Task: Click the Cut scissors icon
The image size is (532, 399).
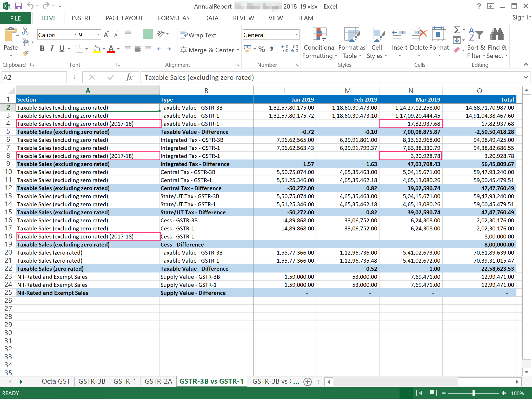Action: [25, 31]
